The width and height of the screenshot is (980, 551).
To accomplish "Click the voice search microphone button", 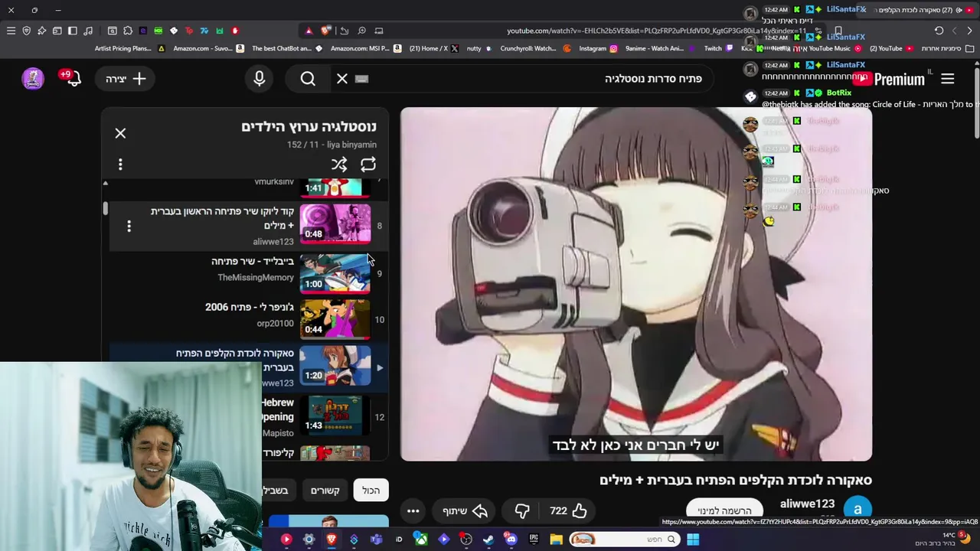I will pos(259,78).
